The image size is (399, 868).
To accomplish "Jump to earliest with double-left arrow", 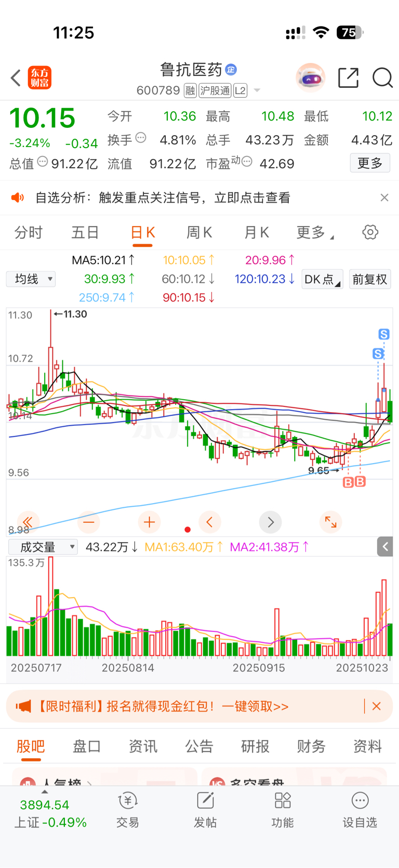I will coord(28,522).
